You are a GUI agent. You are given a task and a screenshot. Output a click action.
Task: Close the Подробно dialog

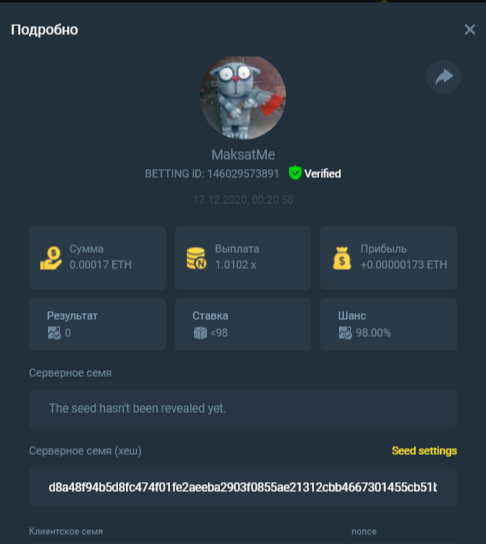(x=470, y=29)
